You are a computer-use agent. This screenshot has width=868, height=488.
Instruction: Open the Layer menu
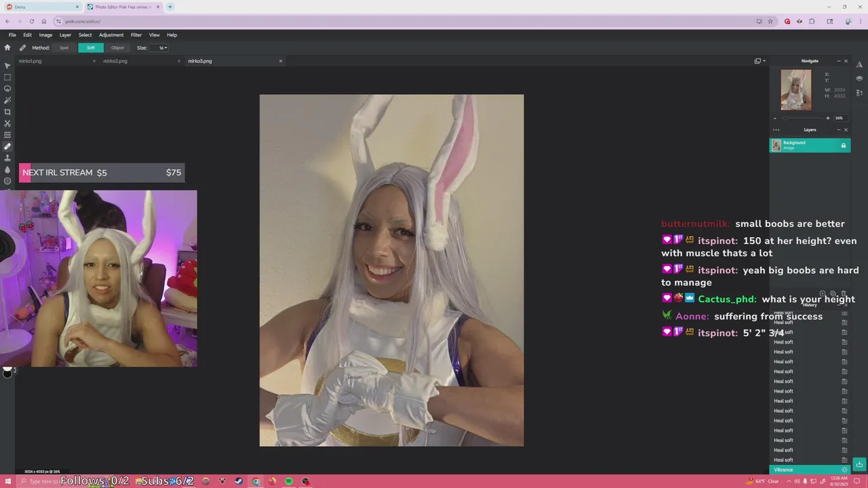tap(65, 35)
